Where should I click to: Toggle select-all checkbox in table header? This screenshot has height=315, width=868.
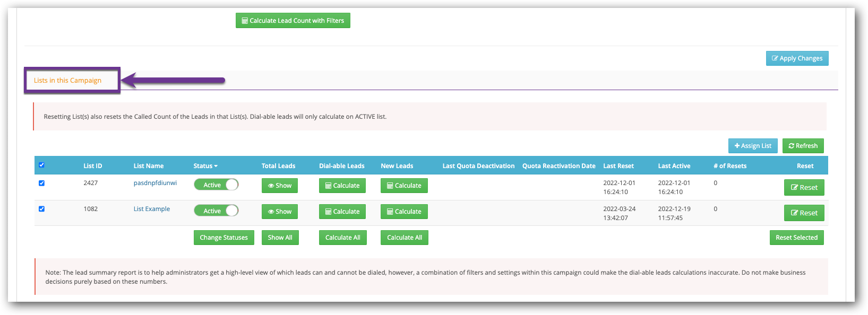(41, 165)
